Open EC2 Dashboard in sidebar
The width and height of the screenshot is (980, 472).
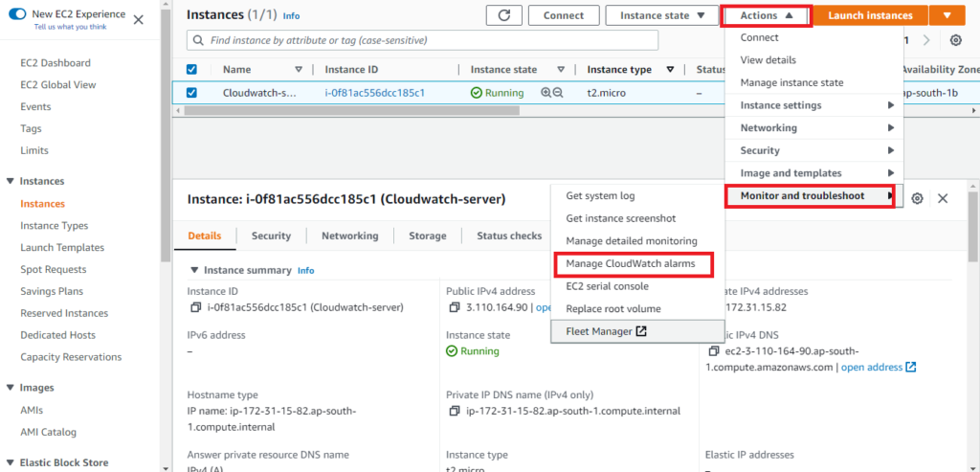tap(56, 62)
